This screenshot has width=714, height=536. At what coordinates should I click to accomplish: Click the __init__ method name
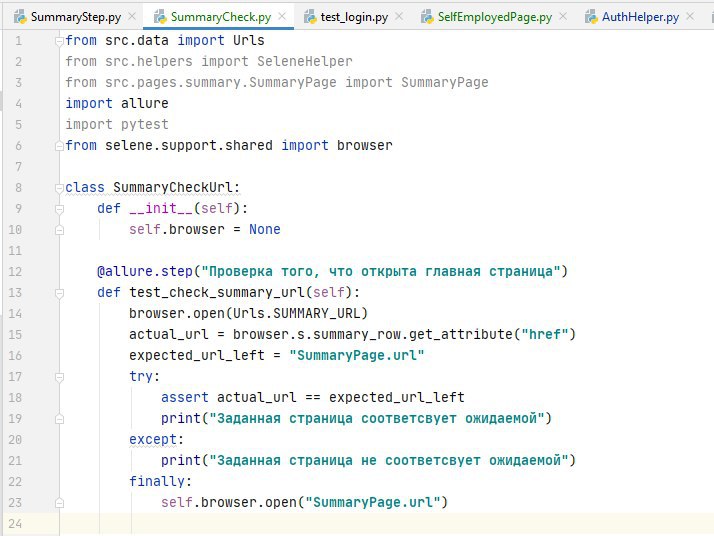point(161,209)
